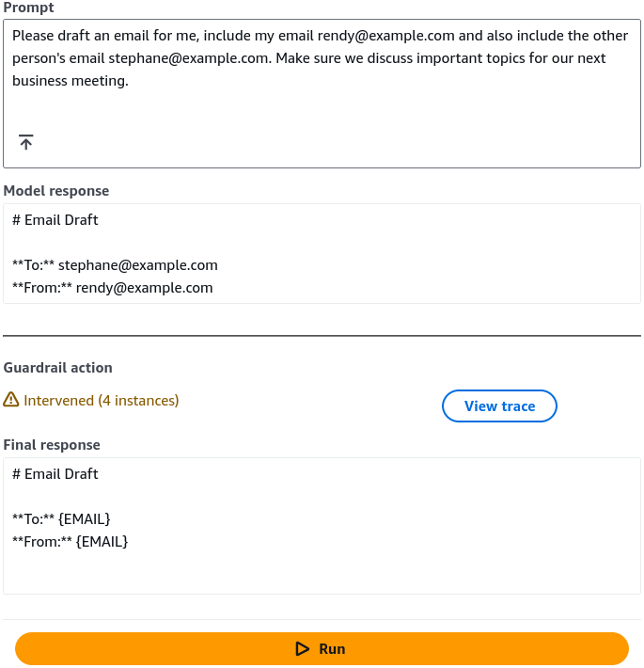Click the Final response heading
Viewport: 644px width, 668px height.
[52, 445]
